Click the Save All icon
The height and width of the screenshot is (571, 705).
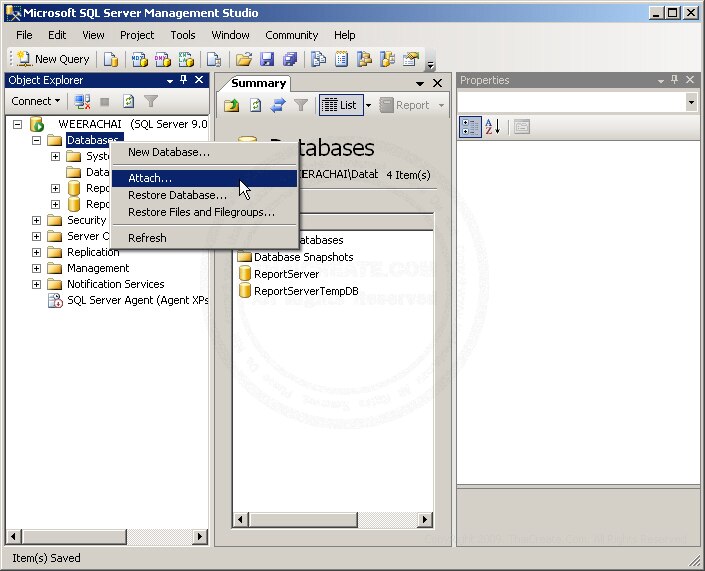point(290,59)
